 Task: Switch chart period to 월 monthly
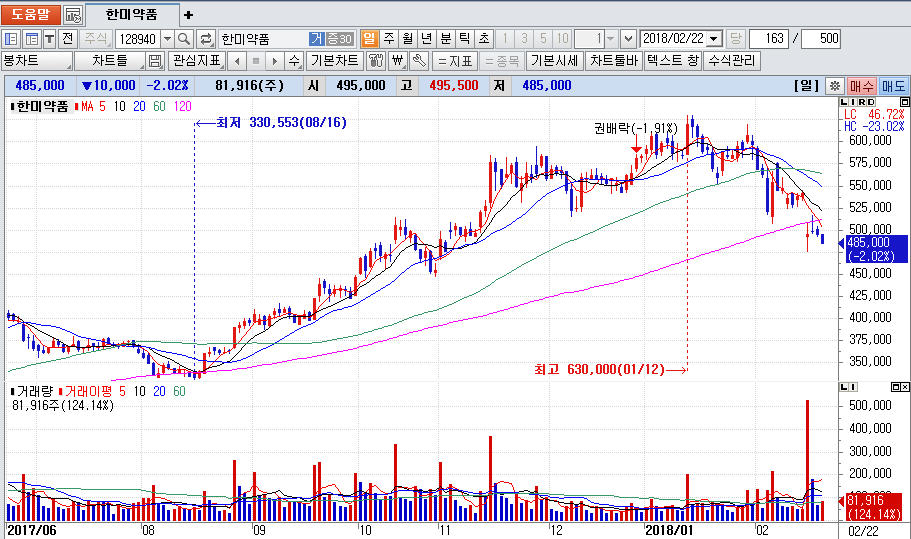coord(407,39)
